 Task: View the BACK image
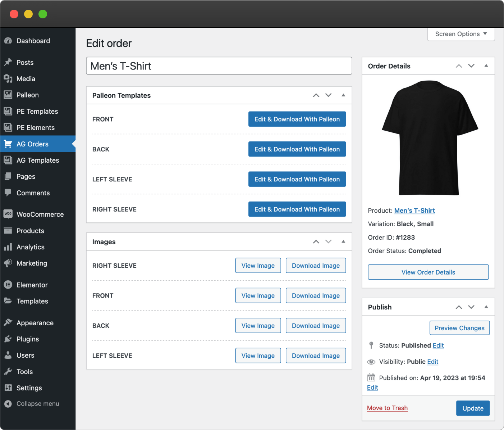click(258, 326)
